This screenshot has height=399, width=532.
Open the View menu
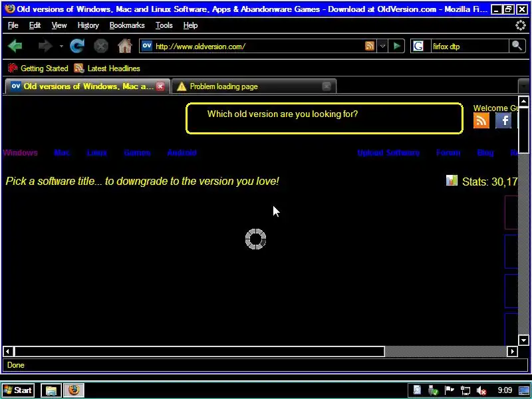click(59, 25)
